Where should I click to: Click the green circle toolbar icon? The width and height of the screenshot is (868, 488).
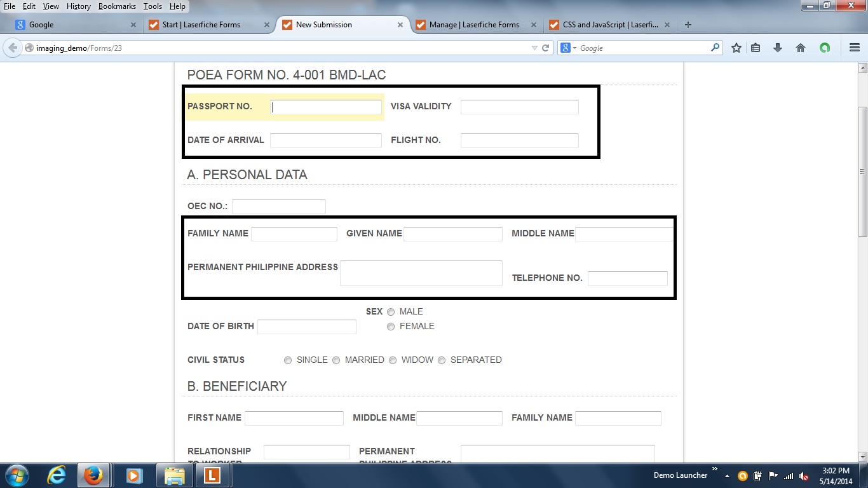point(825,48)
